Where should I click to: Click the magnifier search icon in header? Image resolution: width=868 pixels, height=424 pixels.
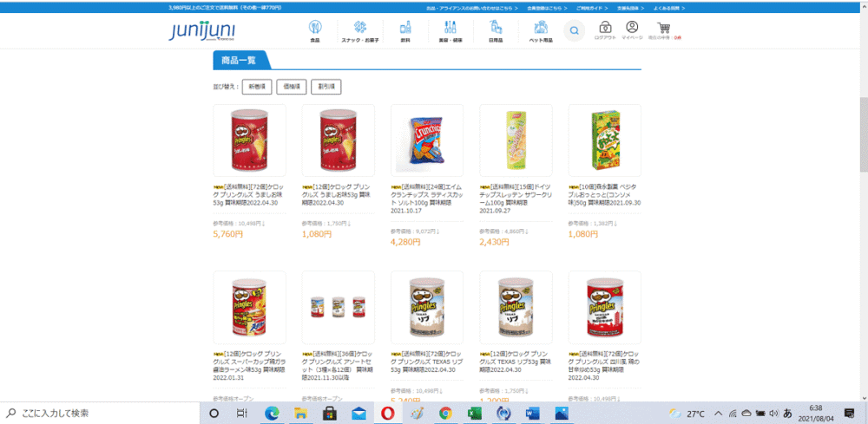574,30
